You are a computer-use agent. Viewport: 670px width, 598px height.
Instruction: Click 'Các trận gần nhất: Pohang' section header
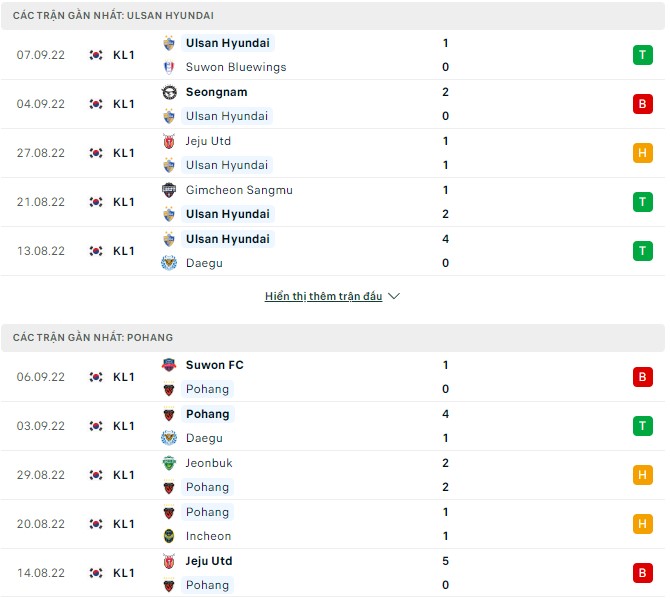(93, 338)
